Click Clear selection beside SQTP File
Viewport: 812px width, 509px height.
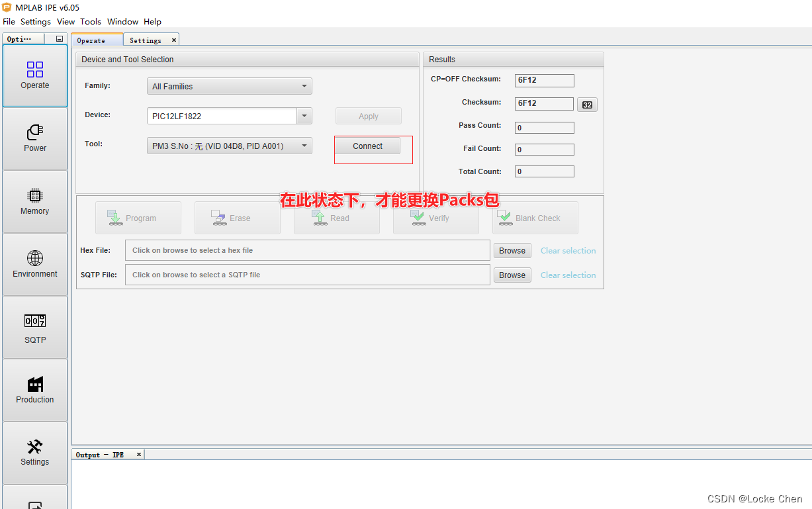[568, 275]
